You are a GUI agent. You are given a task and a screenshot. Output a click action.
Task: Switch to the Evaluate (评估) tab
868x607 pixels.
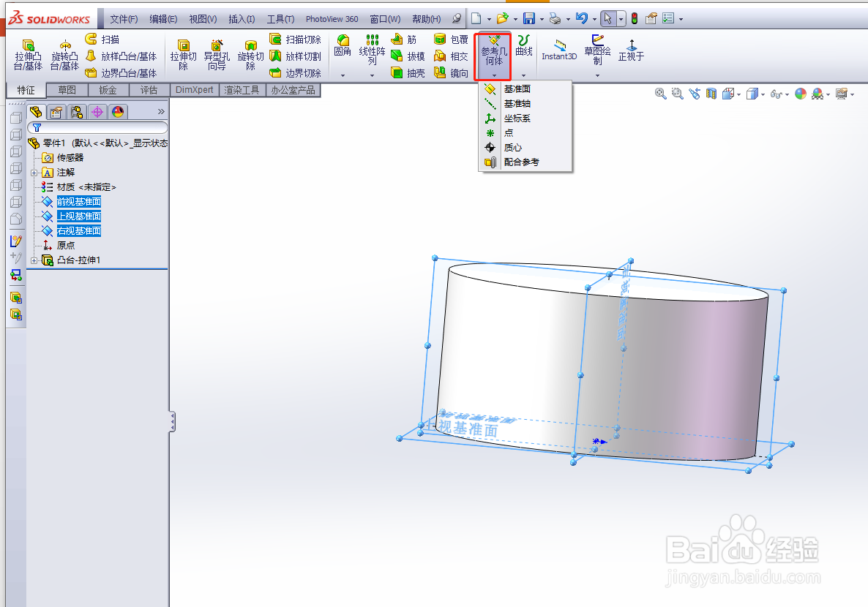(x=149, y=90)
